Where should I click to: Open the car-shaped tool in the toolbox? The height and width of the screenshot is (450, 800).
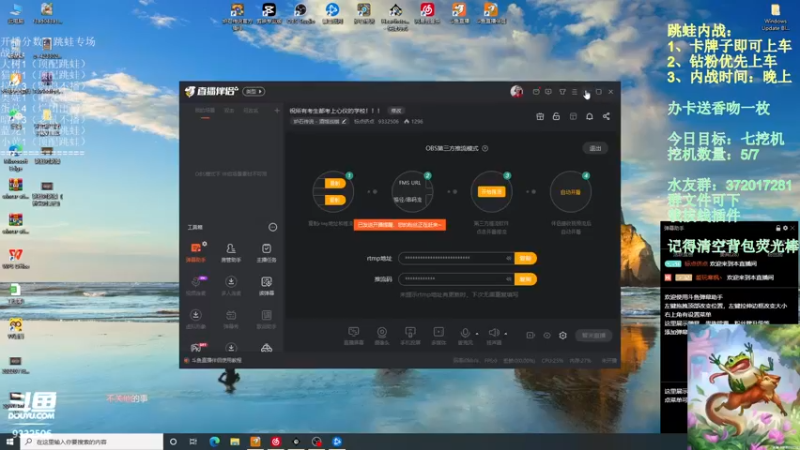point(266,348)
